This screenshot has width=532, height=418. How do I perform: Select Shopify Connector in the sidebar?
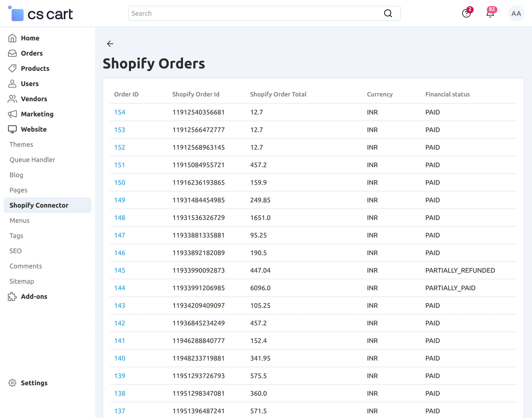(x=39, y=205)
